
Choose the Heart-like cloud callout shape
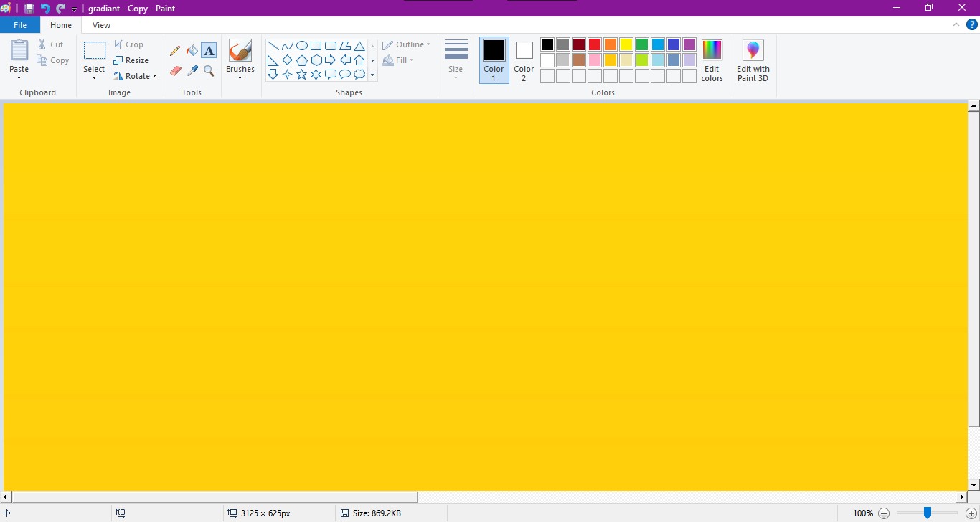click(x=359, y=75)
